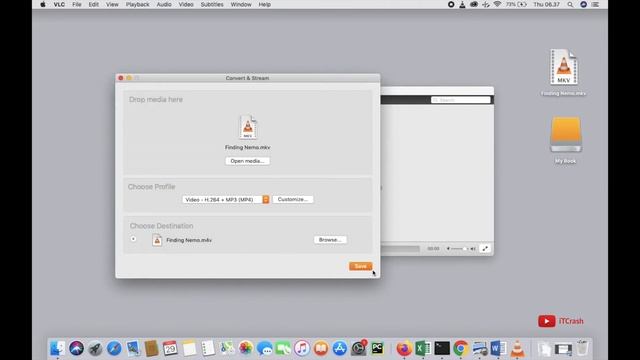Open the VLC application menu

(x=59, y=4)
